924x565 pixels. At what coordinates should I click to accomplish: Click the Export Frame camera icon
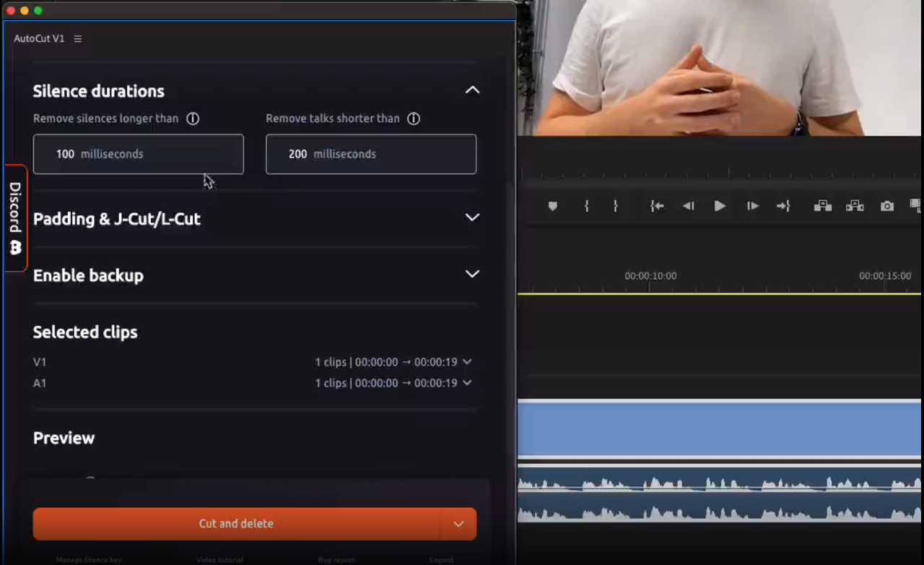click(x=886, y=207)
